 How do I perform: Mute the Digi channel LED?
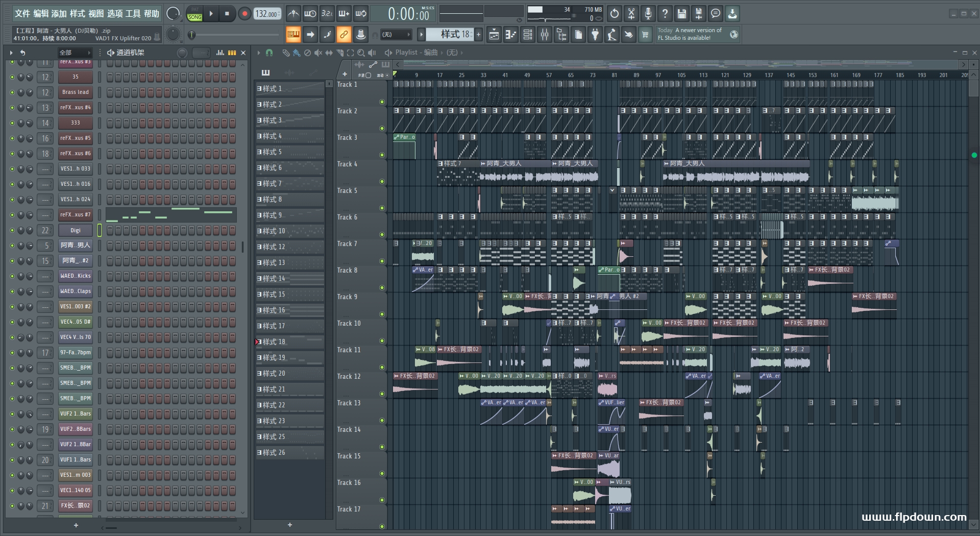point(12,230)
